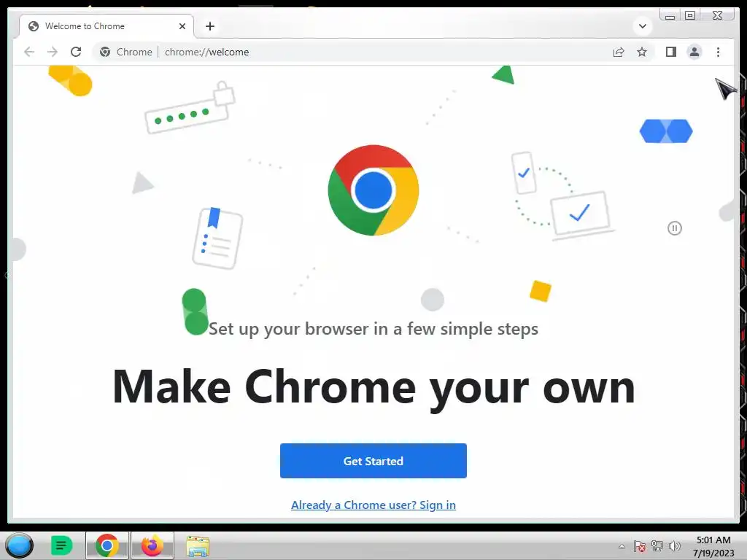Minimize the Chrome window
The width and height of the screenshot is (747, 560).
670,16
